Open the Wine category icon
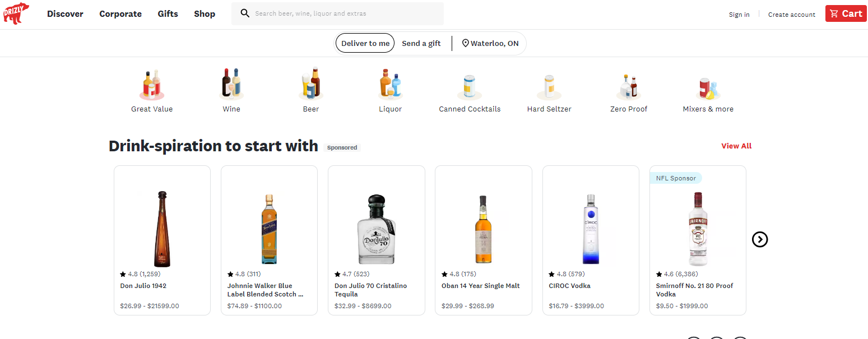This screenshot has height=339, width=868. [x=231, y=84]
